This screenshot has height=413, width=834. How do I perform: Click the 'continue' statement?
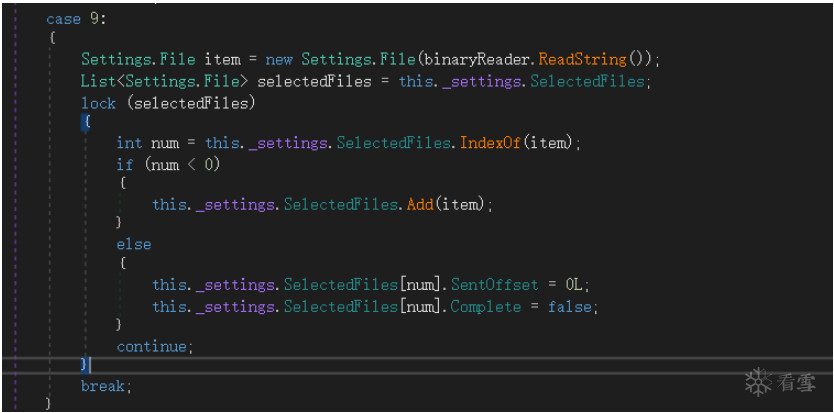(x=152, y=346)
